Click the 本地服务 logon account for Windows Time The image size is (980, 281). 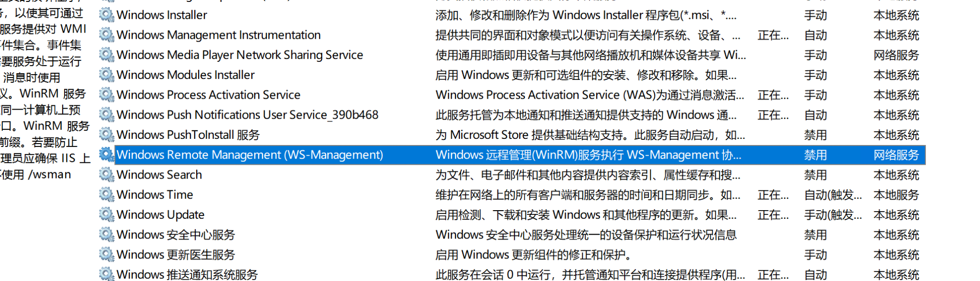pos(896,195)
